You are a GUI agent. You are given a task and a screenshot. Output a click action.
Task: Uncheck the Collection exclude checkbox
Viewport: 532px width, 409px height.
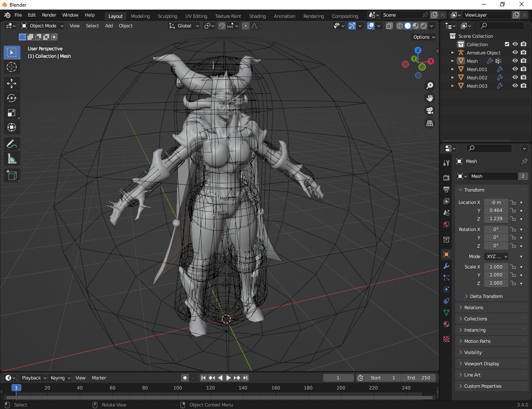coord(507,44)
